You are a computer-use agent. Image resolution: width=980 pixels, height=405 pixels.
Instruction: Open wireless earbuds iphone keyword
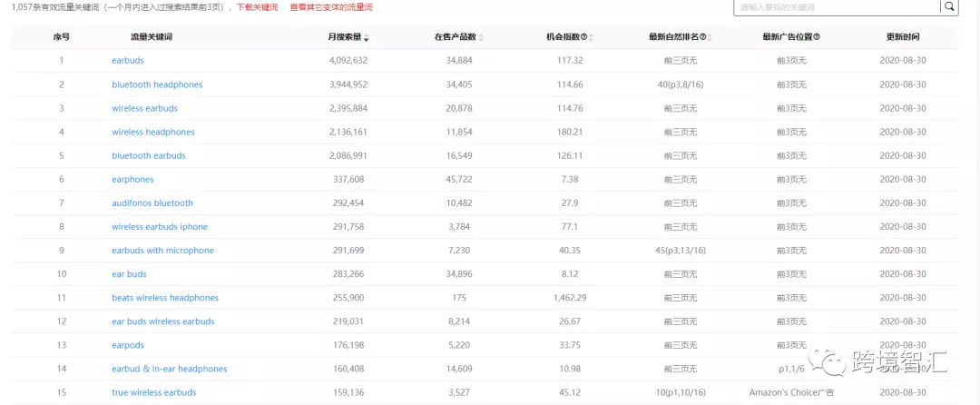tap(160, 227)
